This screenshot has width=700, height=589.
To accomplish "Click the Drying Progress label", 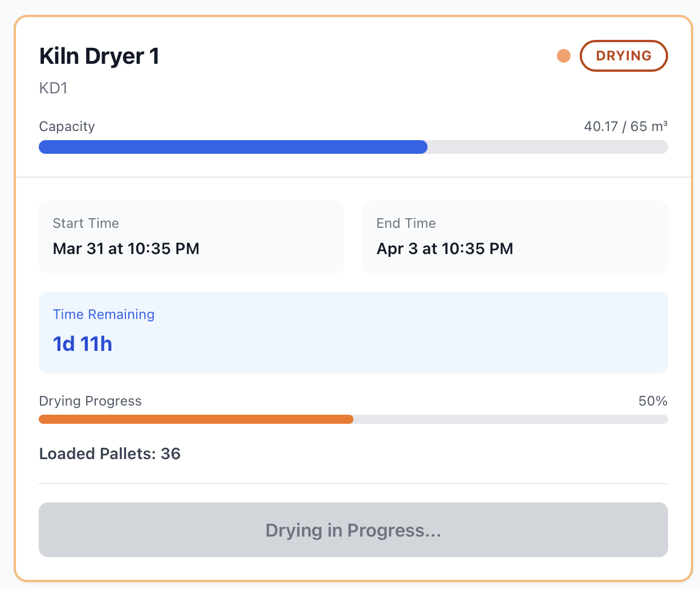I will click(90, 401).
